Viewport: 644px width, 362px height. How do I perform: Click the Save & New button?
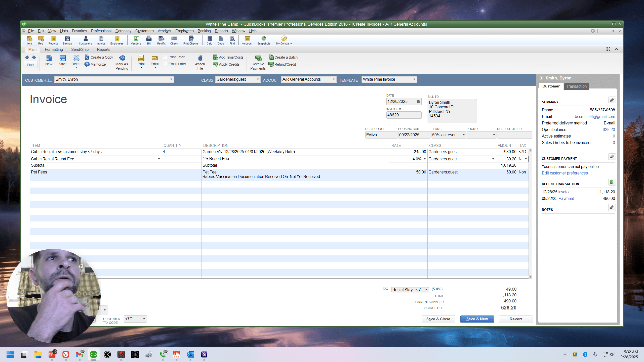[x=477, y=319]
